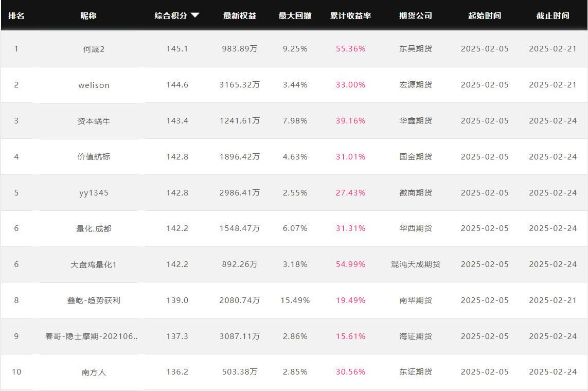Click the 累计收益率 column header

tap(351, 16)
